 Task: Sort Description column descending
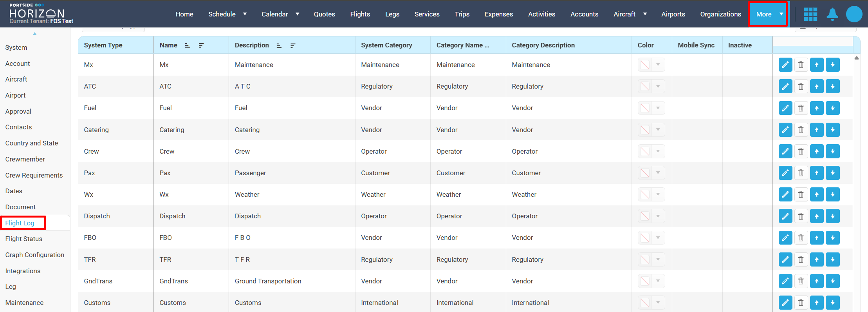click(x=292, y=45)
